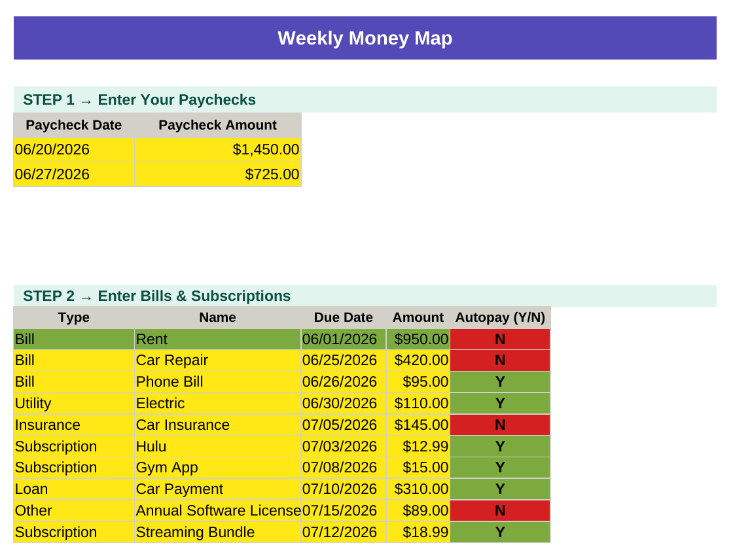Select the Car Insurance name cell

[x=218, y=425]
